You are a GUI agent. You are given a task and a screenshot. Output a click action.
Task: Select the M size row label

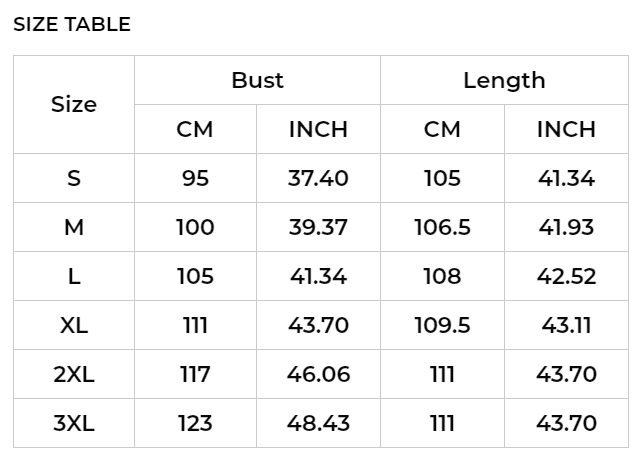click(x=74, y=227)
